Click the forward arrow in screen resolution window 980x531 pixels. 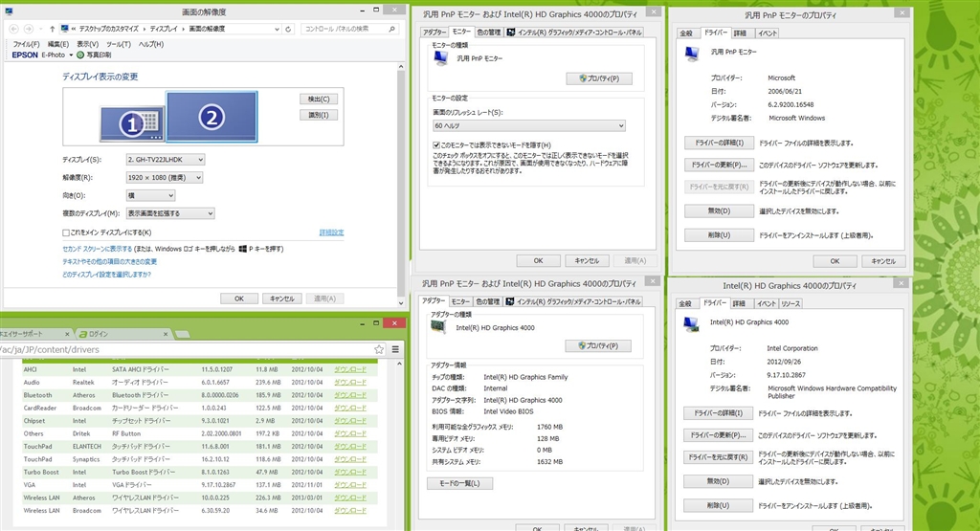click(x=28, y=29)
